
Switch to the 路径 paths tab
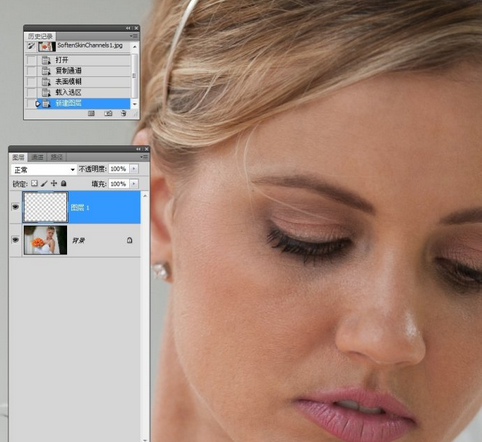click(56, 157)
